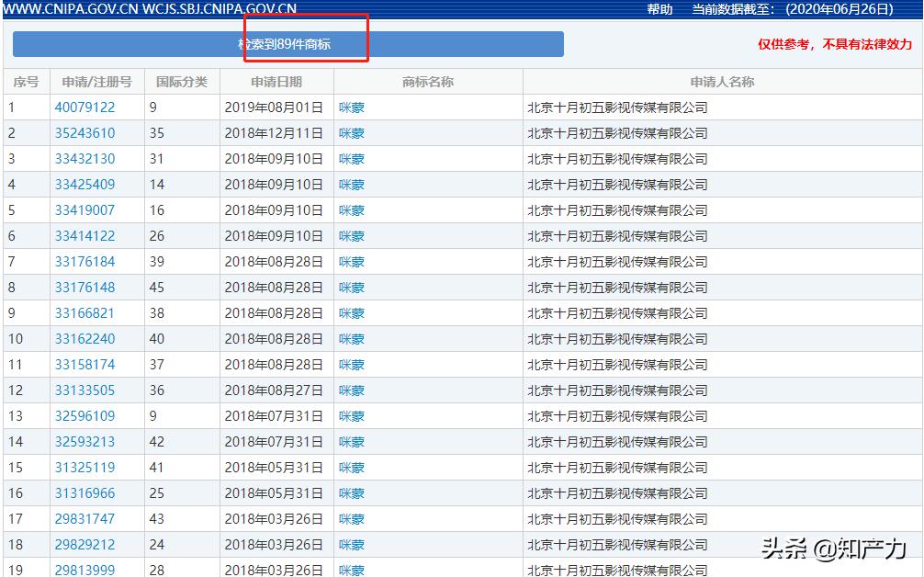This screenshot has height=577, width=924.
Task: Open registration number 33166821
Action: pos(85,313)
